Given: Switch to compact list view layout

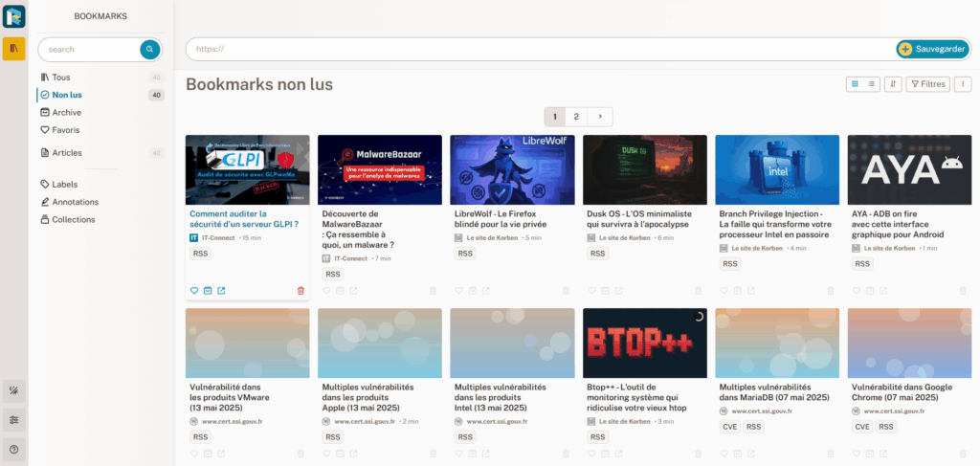Looking at the screenshot, I should coord(871,83).
